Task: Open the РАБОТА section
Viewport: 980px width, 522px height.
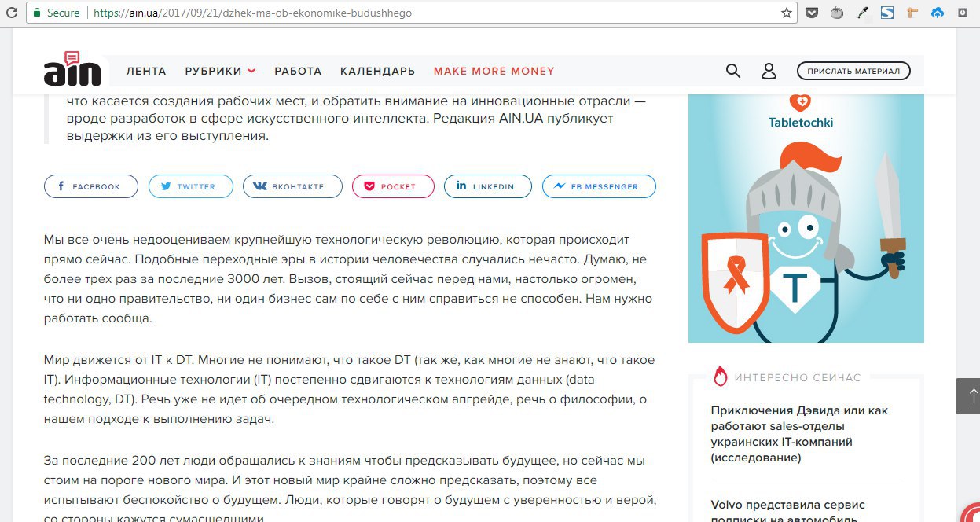Action: click(x=298, y=71)
